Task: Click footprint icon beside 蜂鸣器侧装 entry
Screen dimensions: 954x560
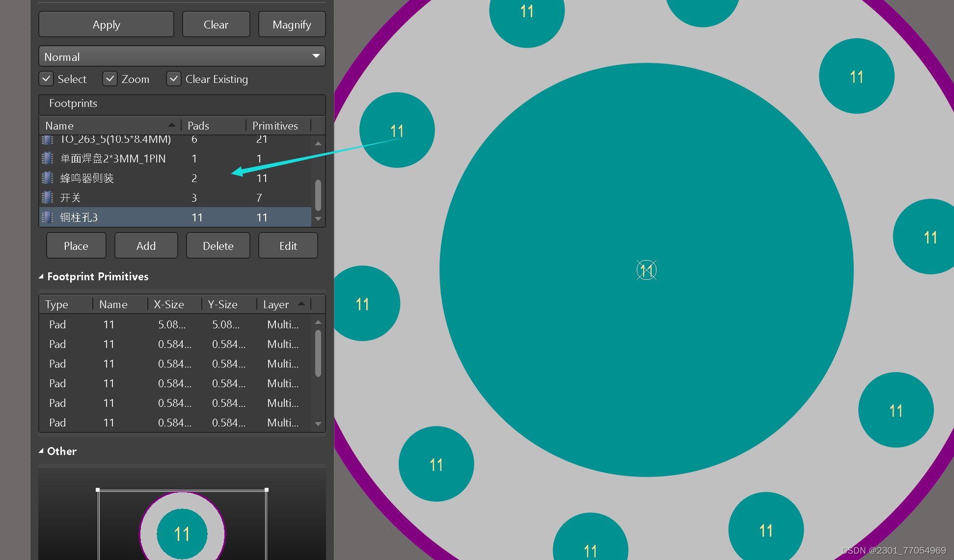Action: 47,178
